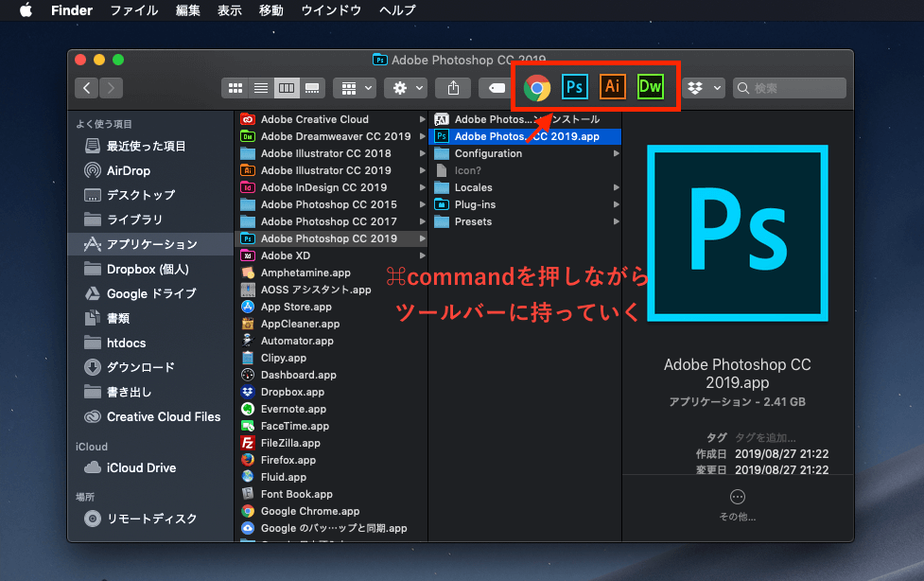Select the Locales folder

526,187
